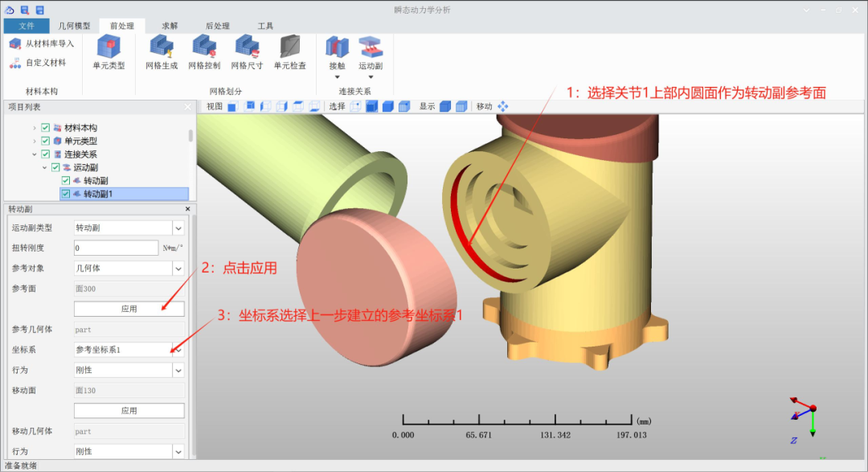
Task: Open mesh control (网格控制) tool
Action: (204, 52)
